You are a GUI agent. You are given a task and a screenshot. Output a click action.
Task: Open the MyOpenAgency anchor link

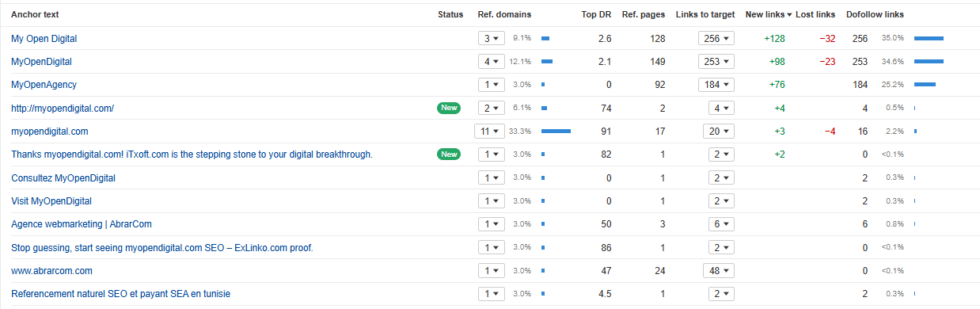pos(44,85)
